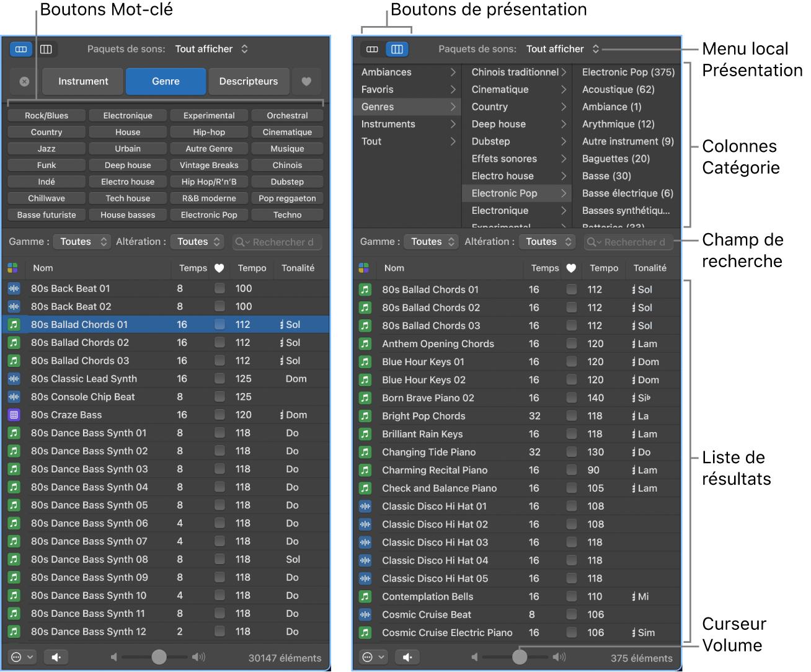Open left Paquets de sons popup

tap(211, 49)
